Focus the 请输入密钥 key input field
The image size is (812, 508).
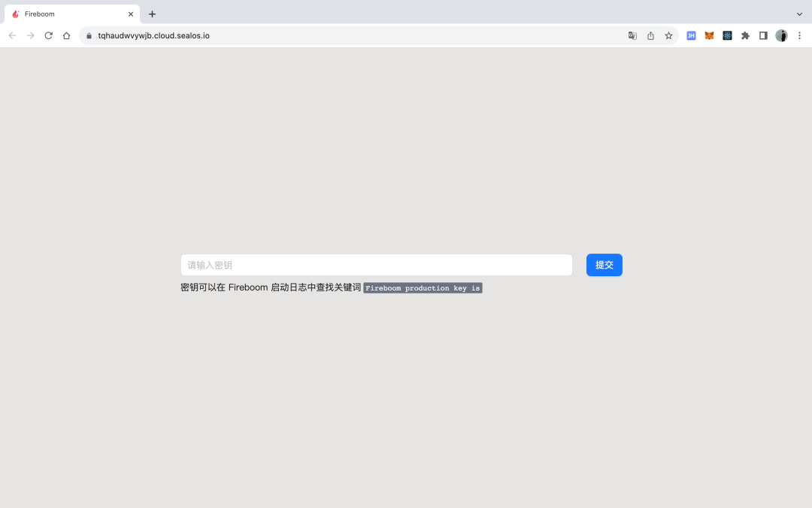(377, 265)
